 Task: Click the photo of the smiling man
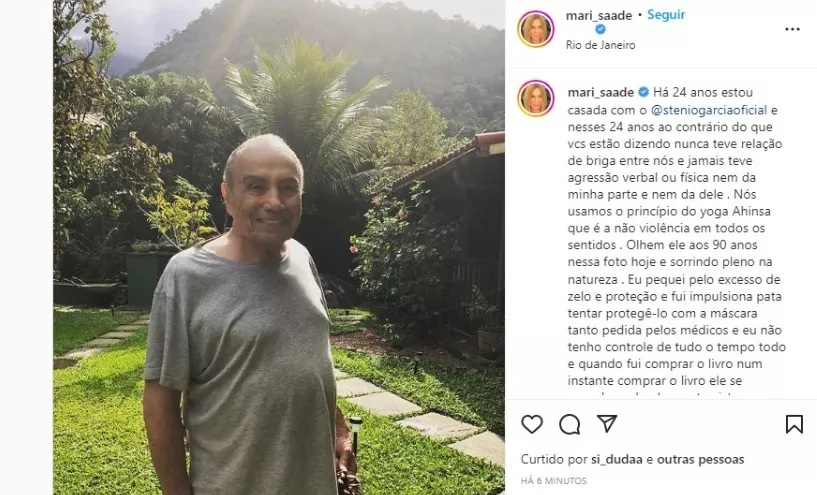(x=279, y=248)
